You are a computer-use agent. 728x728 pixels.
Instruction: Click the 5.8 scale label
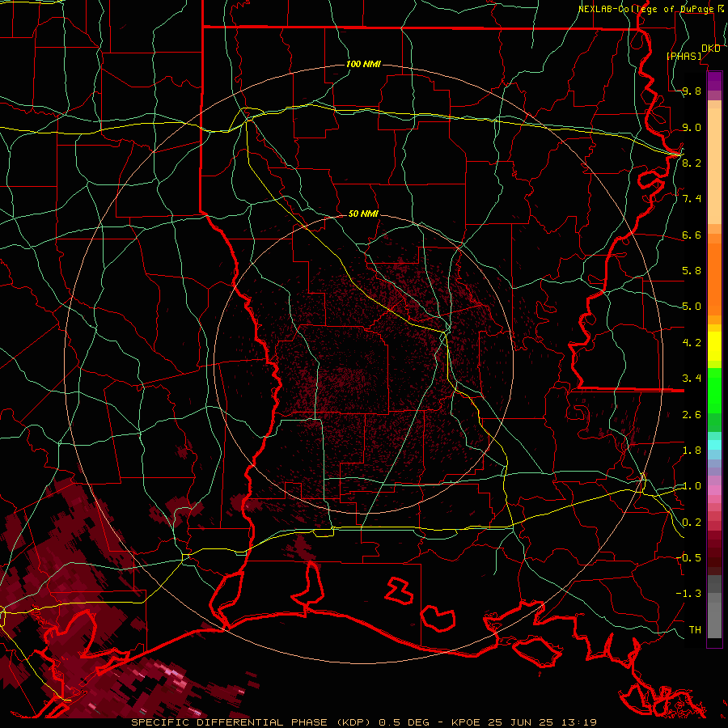pyautogui.click(x=692, y=271)
